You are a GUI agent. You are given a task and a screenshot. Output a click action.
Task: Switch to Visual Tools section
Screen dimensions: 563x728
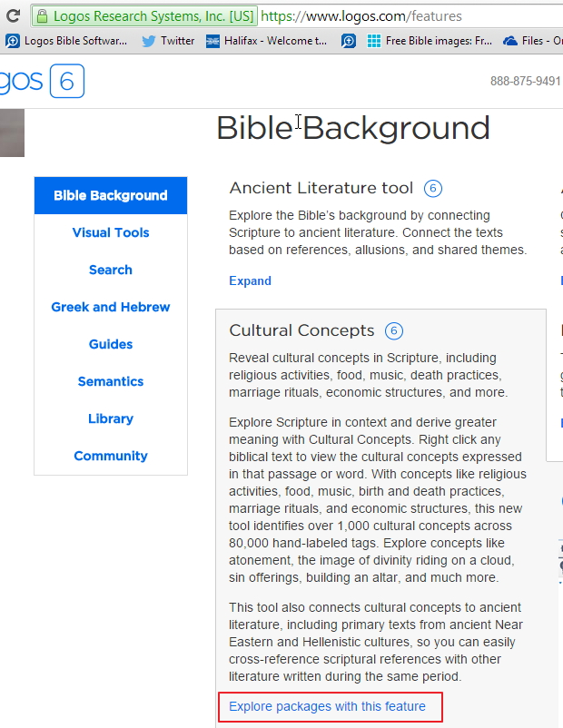coord(111,232)
